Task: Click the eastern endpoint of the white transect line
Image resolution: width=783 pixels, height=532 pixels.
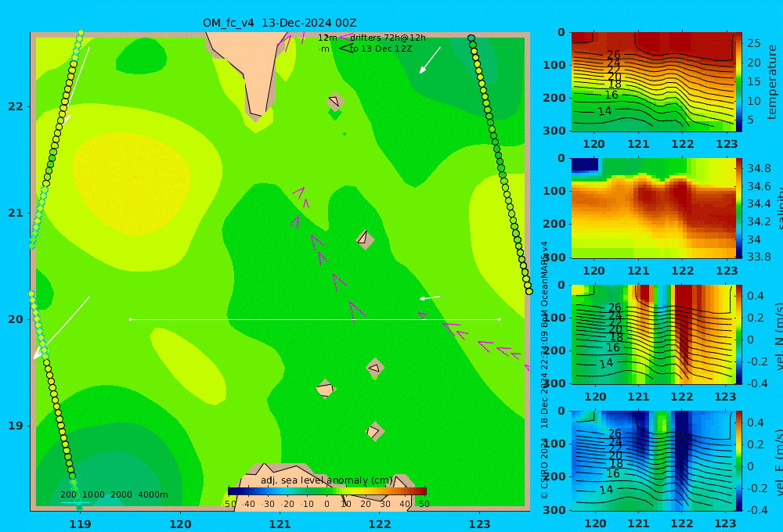Action: click(500, 319)
